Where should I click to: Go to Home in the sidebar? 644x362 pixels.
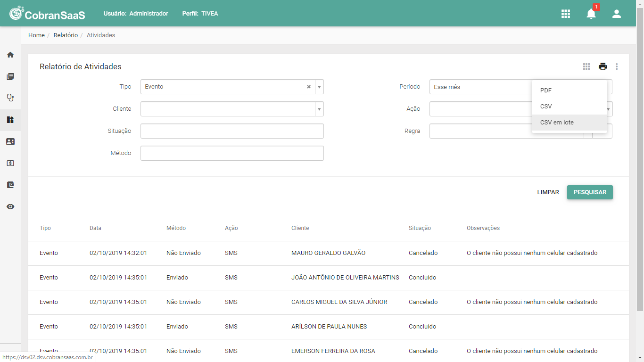10,55
